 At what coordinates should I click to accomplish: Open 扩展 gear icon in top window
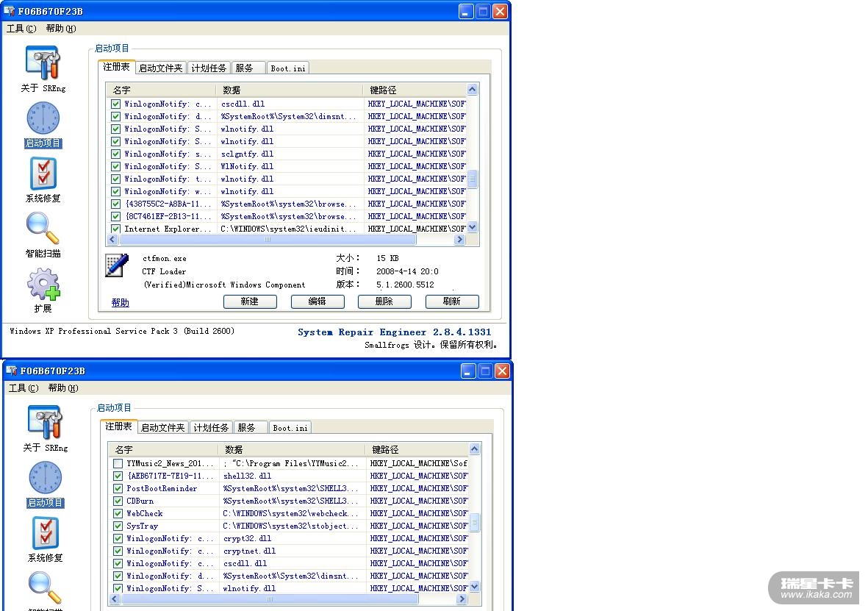coord(43,284)
